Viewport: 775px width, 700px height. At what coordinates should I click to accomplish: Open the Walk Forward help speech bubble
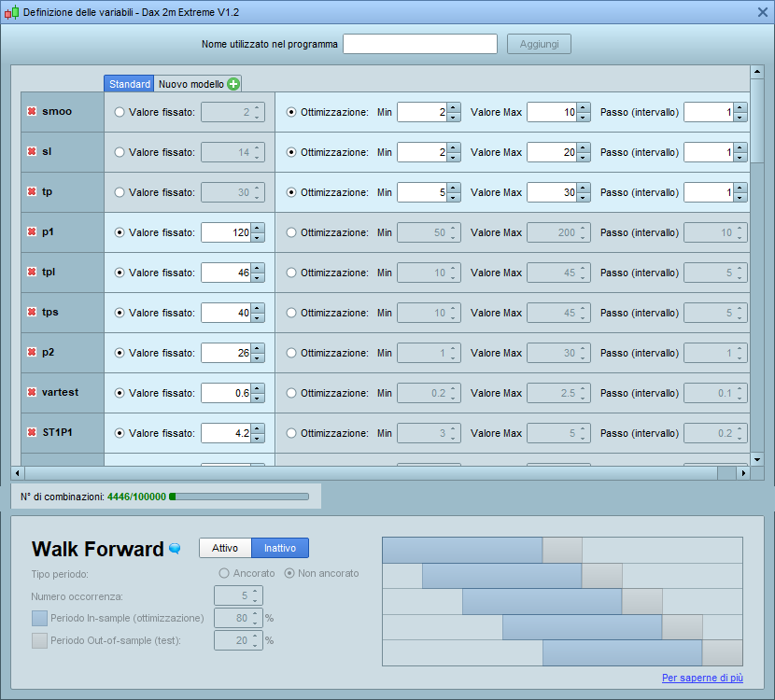click(x=175, y=549)
